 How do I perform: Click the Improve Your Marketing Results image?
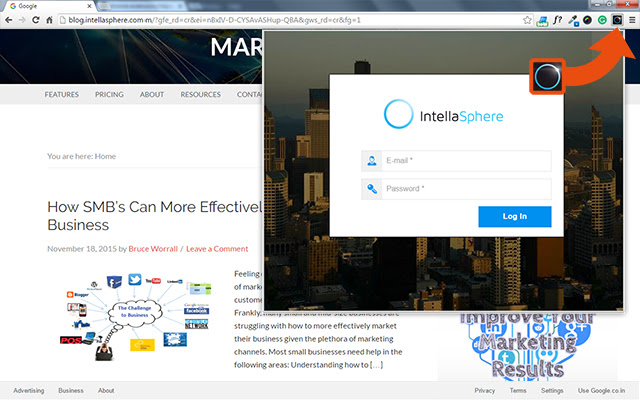coord(528,346)
